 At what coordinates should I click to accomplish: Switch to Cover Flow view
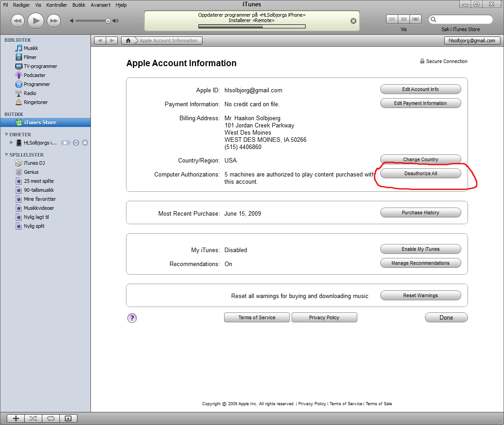point(415,19)
